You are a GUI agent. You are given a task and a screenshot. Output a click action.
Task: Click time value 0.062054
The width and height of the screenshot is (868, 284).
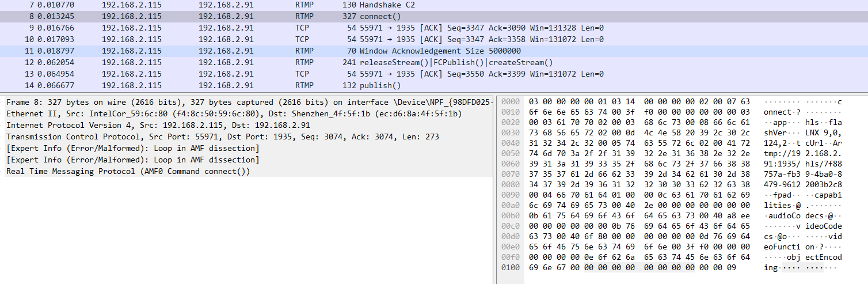55,62
